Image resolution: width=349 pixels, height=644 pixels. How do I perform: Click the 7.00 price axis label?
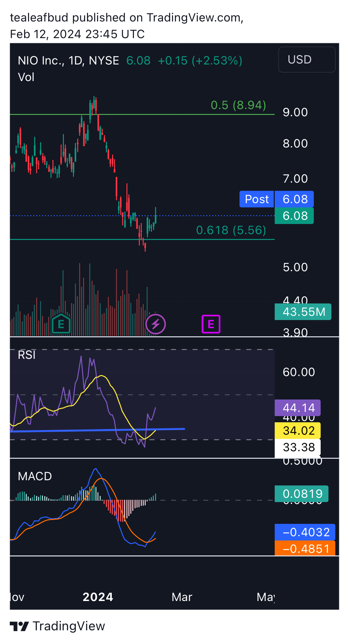[295, 179]
